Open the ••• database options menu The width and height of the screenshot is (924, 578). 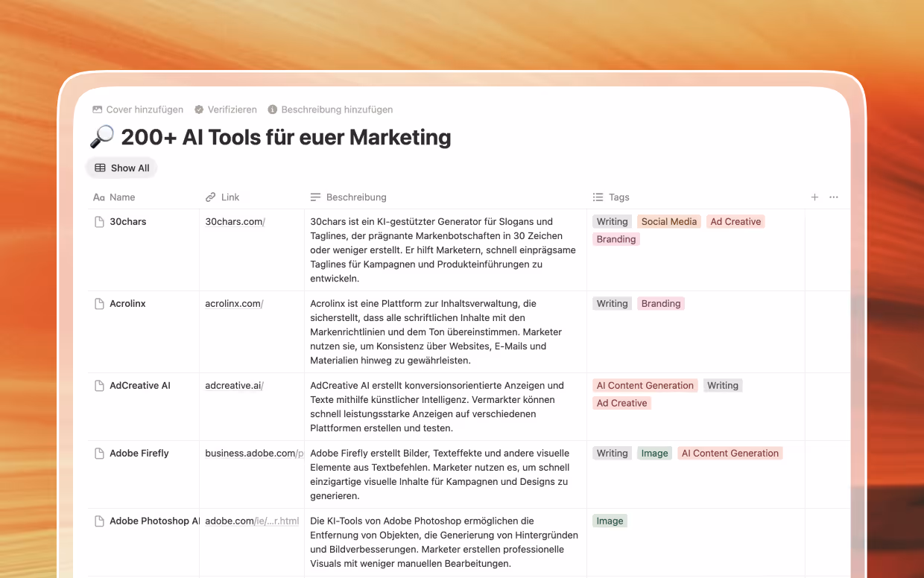(833, 197)
